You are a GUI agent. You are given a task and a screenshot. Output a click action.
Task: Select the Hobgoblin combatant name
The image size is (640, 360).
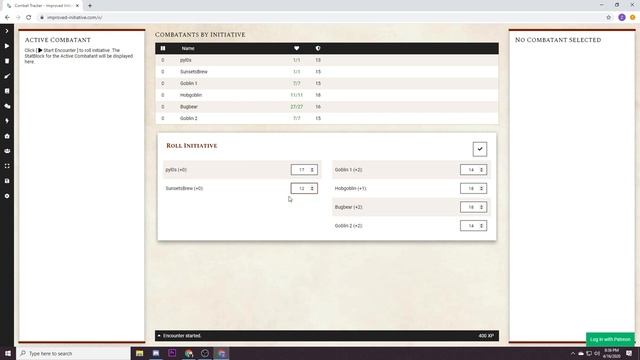point(191,95)
